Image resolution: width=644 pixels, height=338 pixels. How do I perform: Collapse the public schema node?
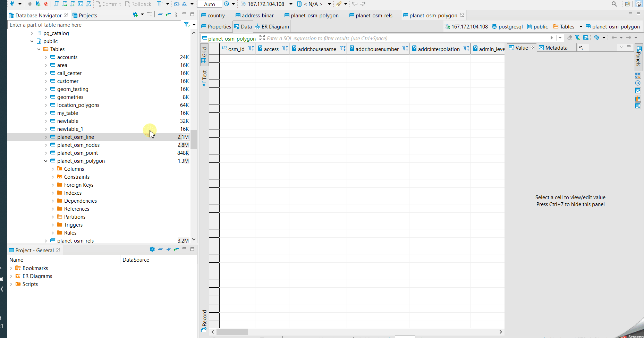pyautogui.click(x=32, y=41)
